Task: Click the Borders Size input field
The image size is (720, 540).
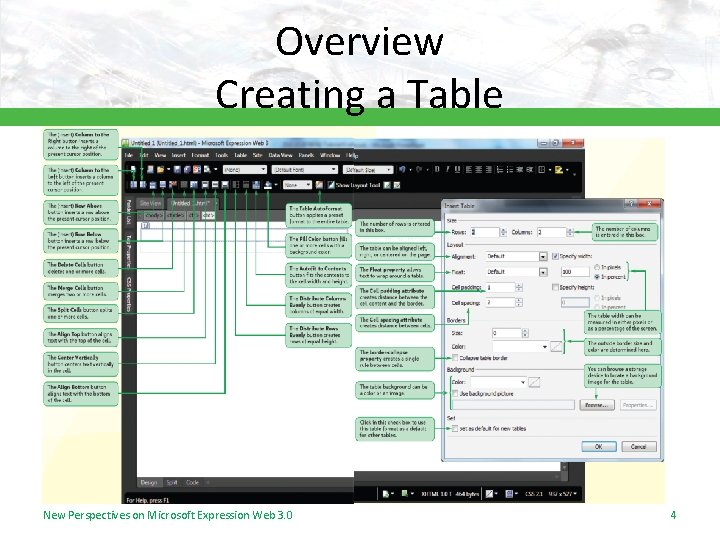Action: coord(507,333)
